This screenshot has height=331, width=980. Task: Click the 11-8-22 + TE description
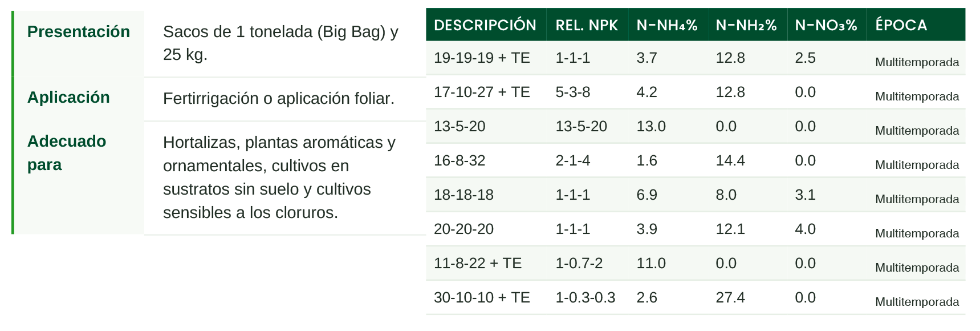pyautogui.click(x=478, y=263)
